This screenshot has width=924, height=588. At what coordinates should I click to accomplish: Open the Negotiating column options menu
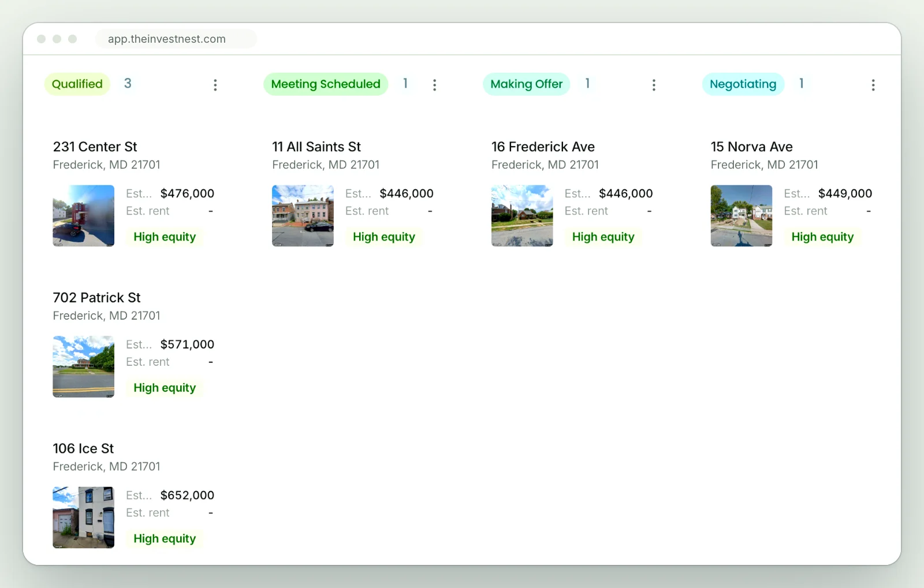[873, 85]
